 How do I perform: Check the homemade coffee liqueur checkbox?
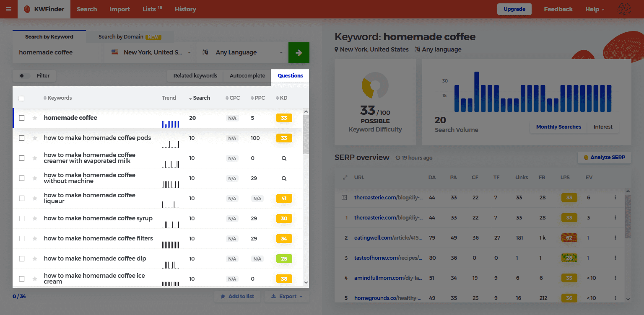coord(22,199)
